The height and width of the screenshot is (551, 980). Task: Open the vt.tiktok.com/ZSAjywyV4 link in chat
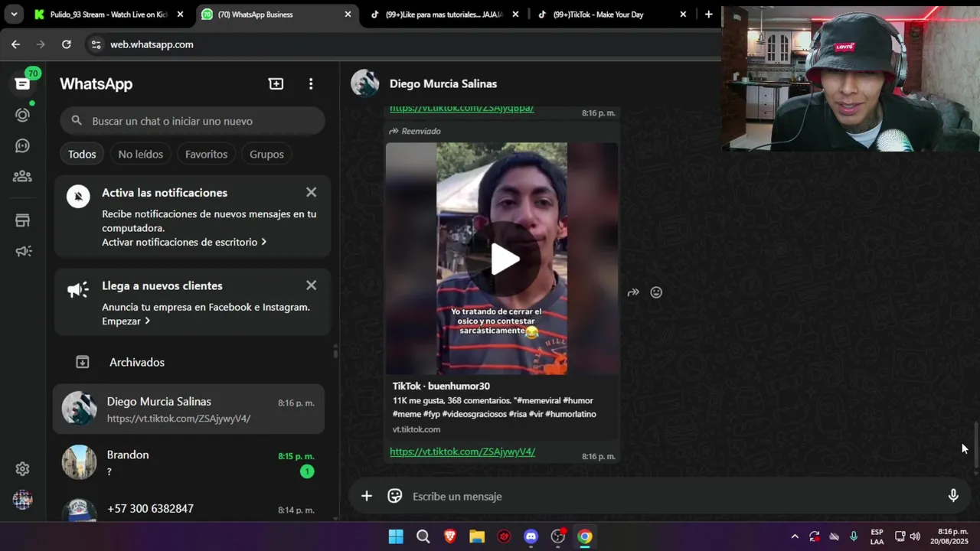pos(462,452)
